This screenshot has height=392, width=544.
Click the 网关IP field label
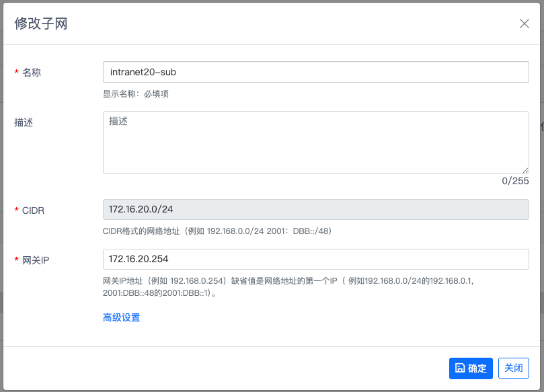coord(36,260)
